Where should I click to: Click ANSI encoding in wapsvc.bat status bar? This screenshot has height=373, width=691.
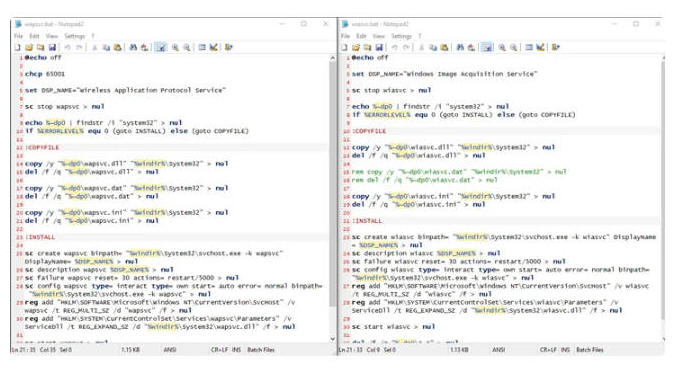click(x=170, y=350)
